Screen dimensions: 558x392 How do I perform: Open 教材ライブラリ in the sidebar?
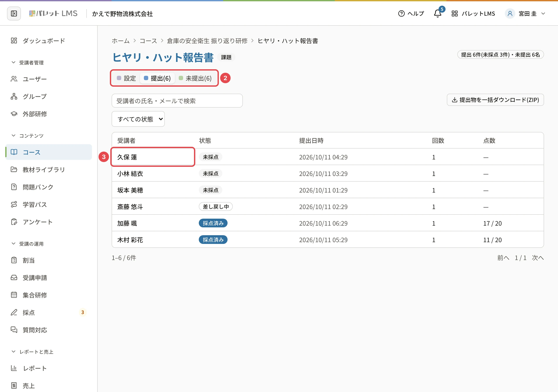coord(49,169)
